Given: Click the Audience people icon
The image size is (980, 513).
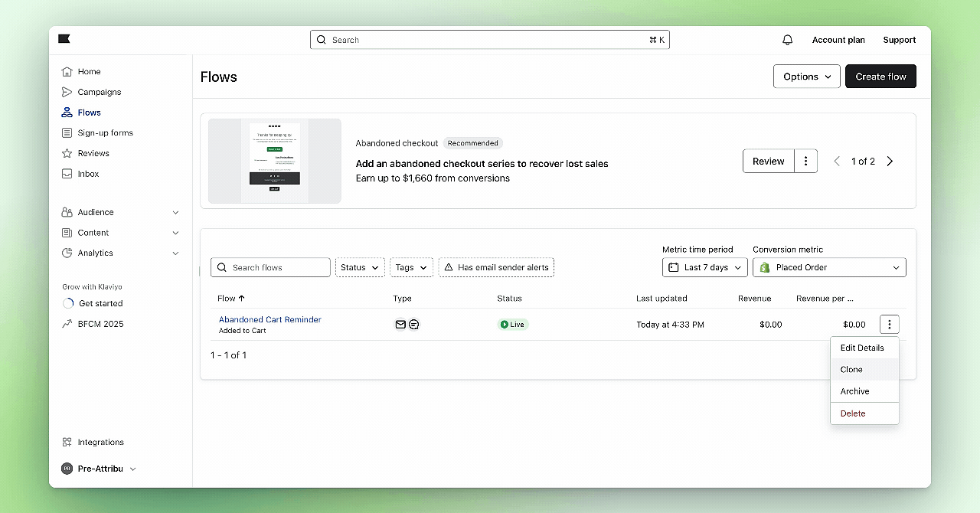Looking at the screenshot, I should click(x=67, y=212).
